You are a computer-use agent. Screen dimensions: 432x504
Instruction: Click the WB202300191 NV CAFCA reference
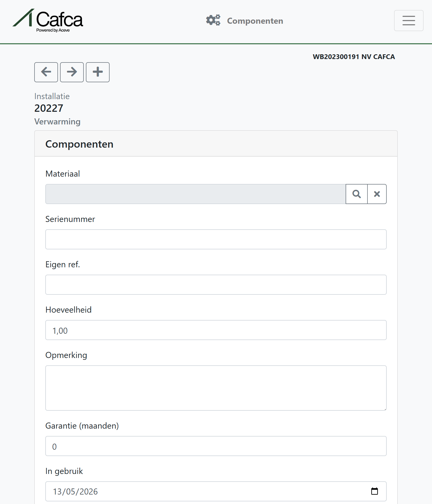click(x=354, y=57)
